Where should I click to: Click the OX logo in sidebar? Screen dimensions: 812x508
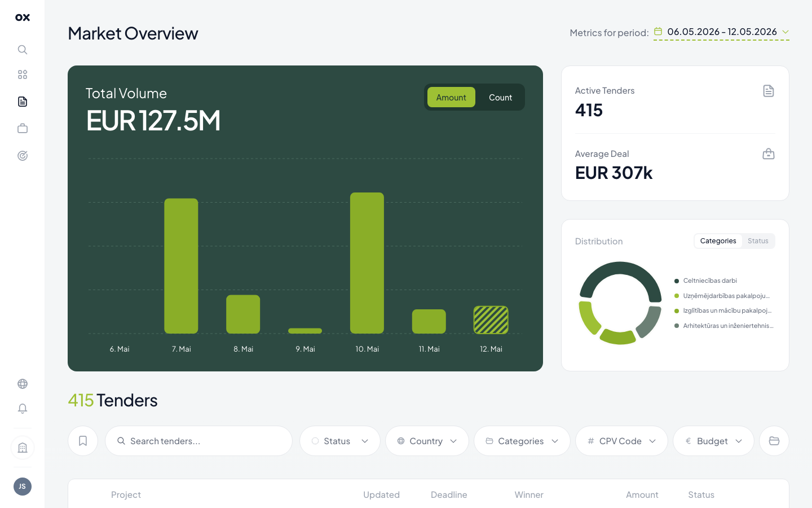click(x=23, y=17)
